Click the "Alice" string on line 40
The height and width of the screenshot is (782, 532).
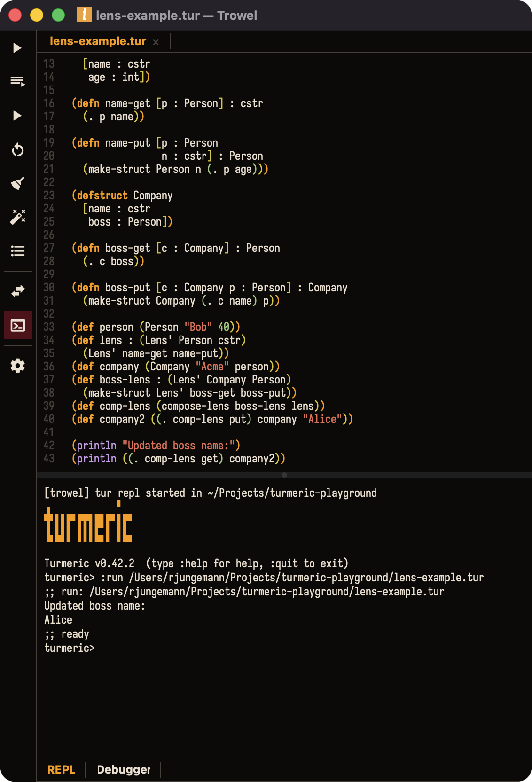pyautogui.click(x=322, y=419)
